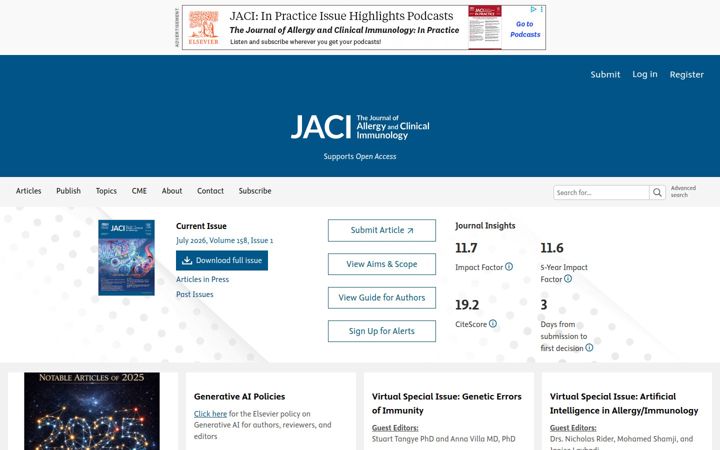
Task: Click Download full issue button
Action: [x=222, y=260]
